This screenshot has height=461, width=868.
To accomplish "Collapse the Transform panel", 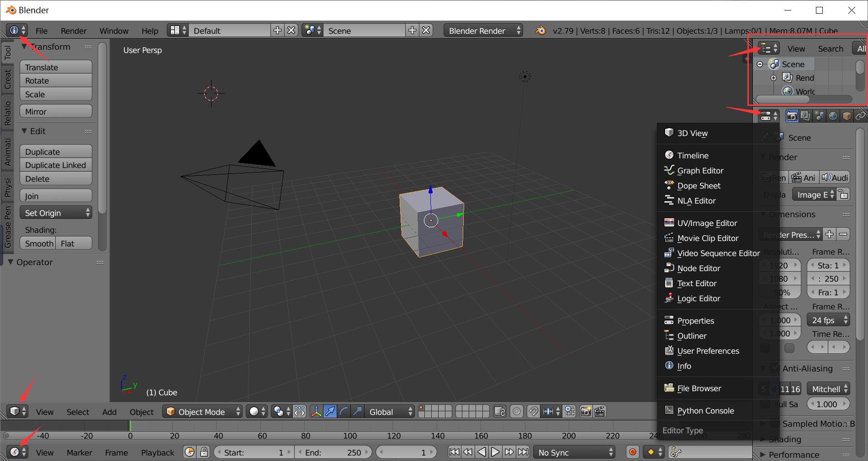I will coord(25,47).
